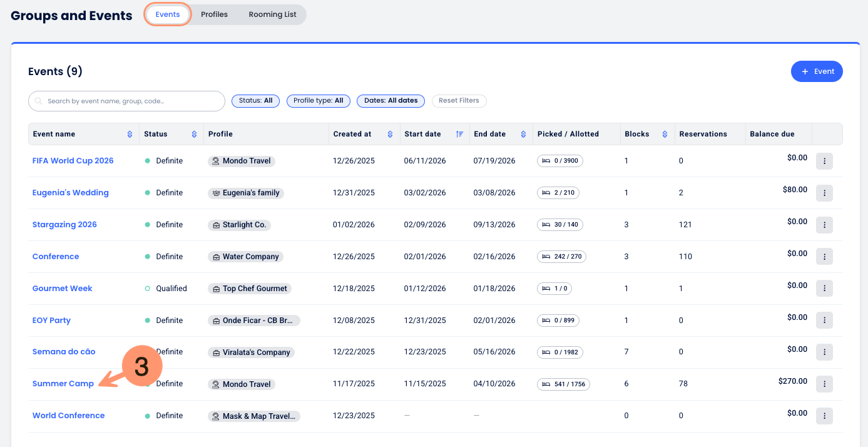Open actions menu for Summer Camp row
Screen dimensions: 868x447
[824, 384]
